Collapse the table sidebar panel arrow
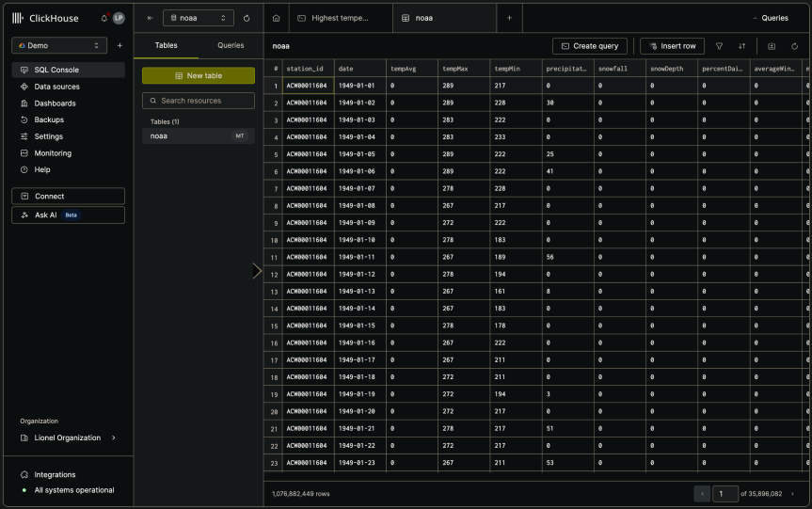This screenshot has width=812, height=509. [x=151, y=18]
